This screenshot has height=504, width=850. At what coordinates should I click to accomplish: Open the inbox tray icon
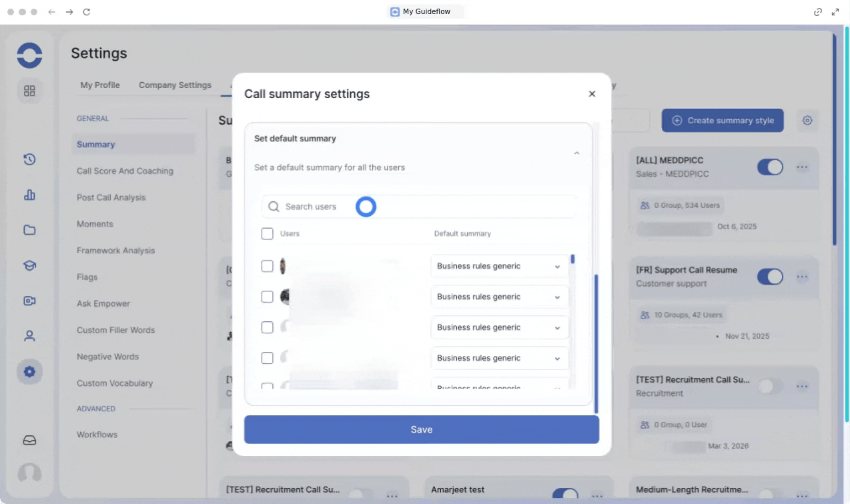click(29, 440)
